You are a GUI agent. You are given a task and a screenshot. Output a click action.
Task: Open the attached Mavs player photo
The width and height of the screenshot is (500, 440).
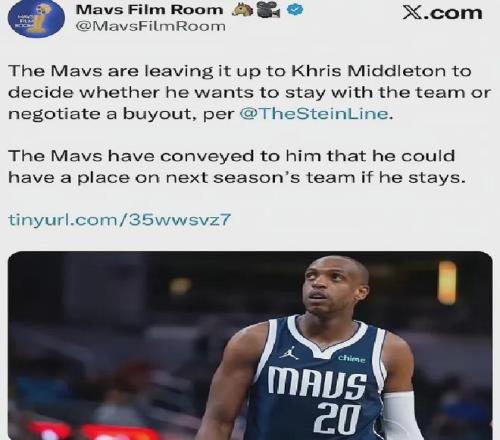pyautogui.click(x=250, y=346)
